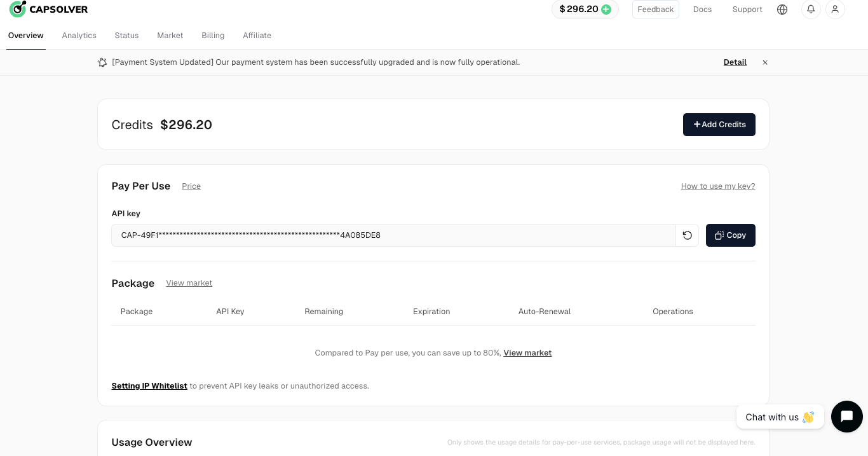Switch to the Analytics tab

[x=79, y=36]
